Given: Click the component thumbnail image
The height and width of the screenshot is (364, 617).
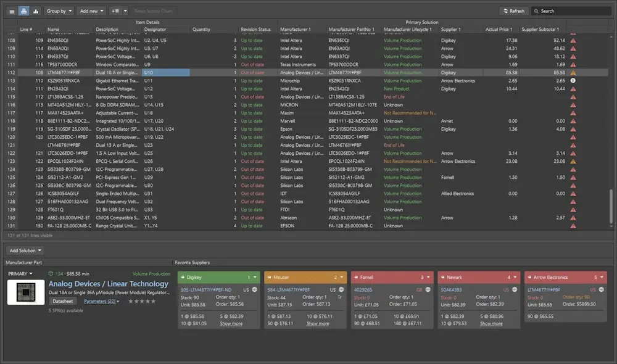Looking at the screenshot, I should 25,292.
